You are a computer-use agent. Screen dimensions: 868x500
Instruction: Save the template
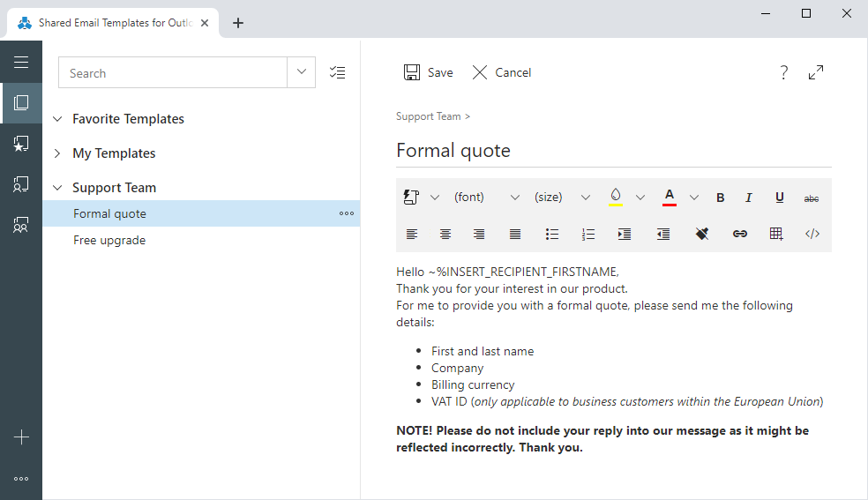[429, 72]
